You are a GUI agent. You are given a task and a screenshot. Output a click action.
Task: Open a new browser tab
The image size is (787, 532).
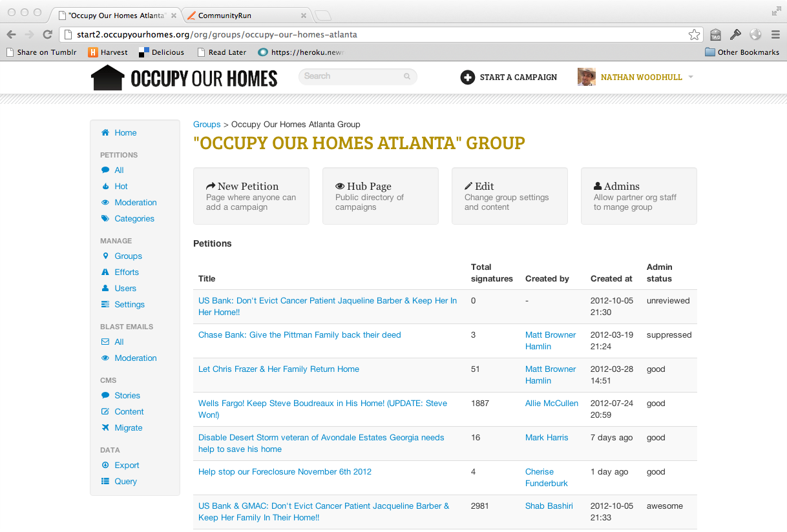[x=323, y=15]
